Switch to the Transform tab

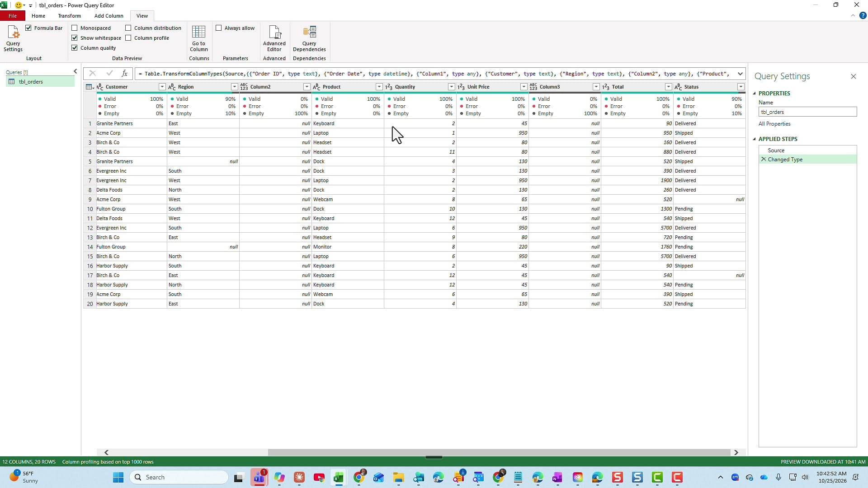(x=69, y=16)
